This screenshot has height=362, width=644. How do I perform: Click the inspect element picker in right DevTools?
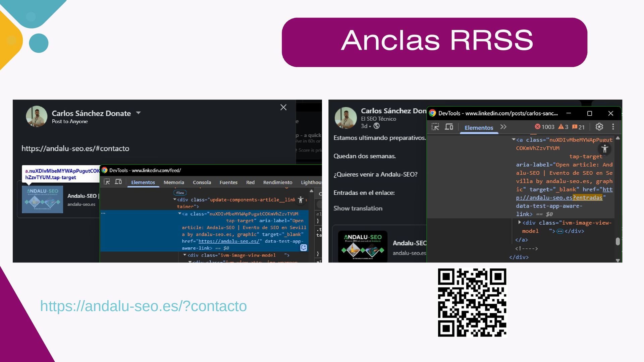pos(435,127)
